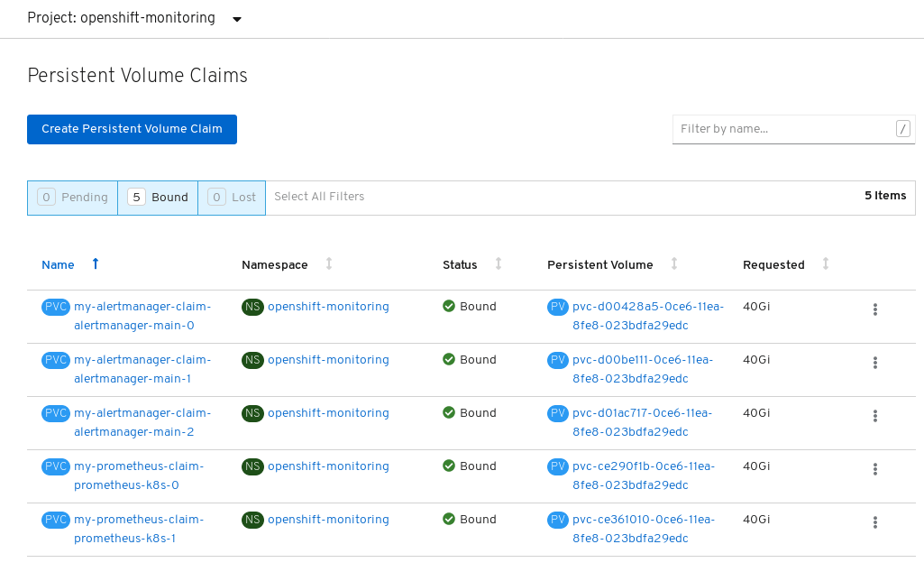Click the PVC badge icon beside my-prometheus-claim-prometheus-k8s-0
The height and width of the screenshot is (572, 924).
point(55,466)
